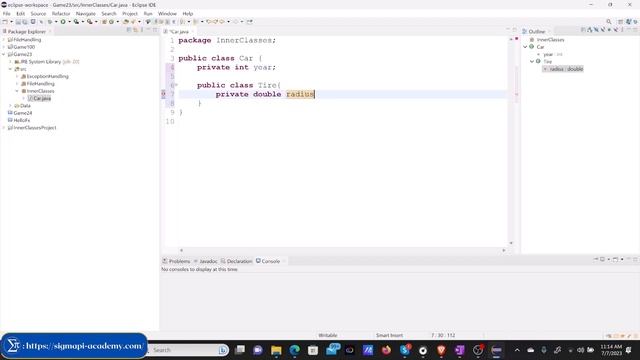Open Skype from the taskbar

point(405,350)
